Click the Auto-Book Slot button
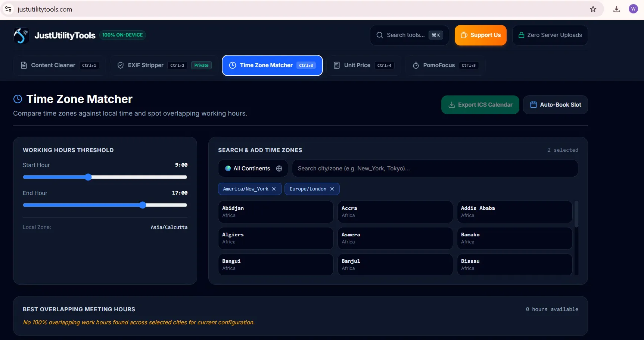Viewport: 644px width, 340px height. point(556,105)
